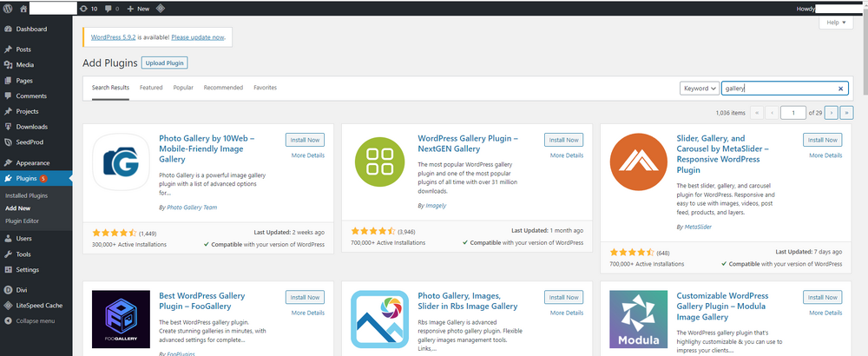Open FooGallery plugin title link
Image resolution: width=868 pixels, height=356 pixels.
[x=201, y=300]
